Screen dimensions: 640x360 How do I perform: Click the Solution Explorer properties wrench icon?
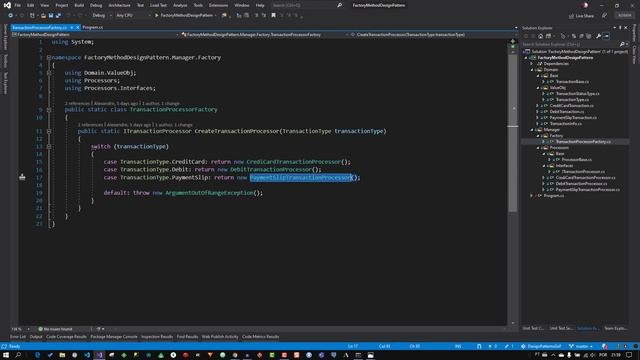598,36
